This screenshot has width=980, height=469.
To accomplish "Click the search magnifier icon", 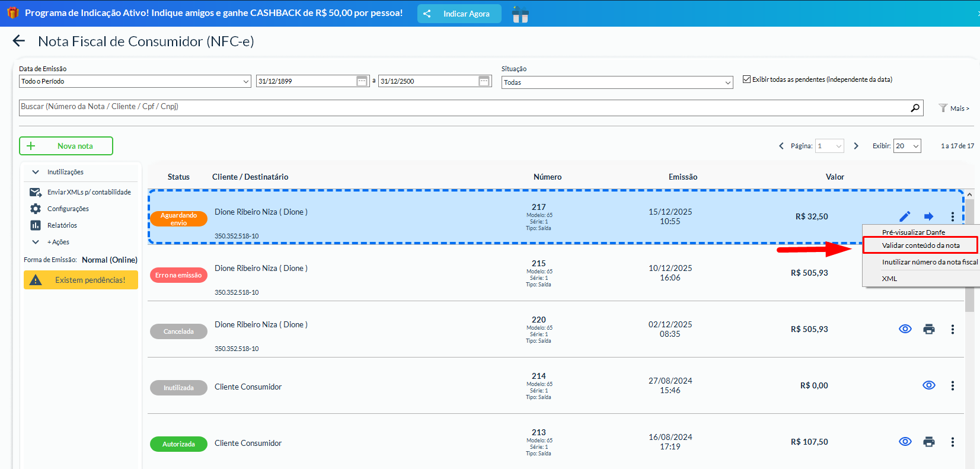I will pos(915,108).
